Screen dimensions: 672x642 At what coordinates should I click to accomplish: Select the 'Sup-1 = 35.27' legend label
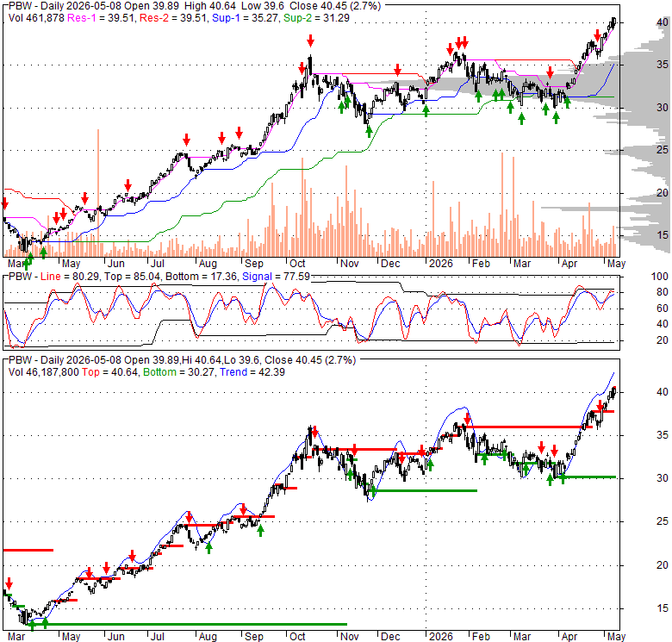(x=245, y=18)
